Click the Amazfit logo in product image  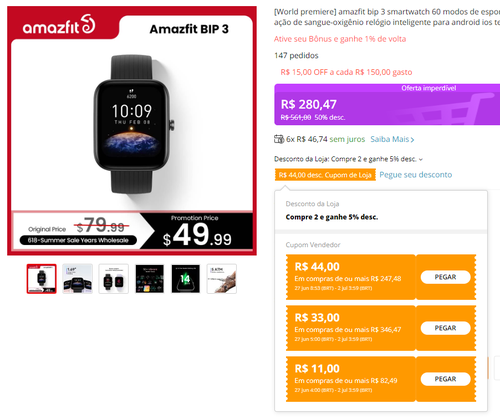[59, 25]
